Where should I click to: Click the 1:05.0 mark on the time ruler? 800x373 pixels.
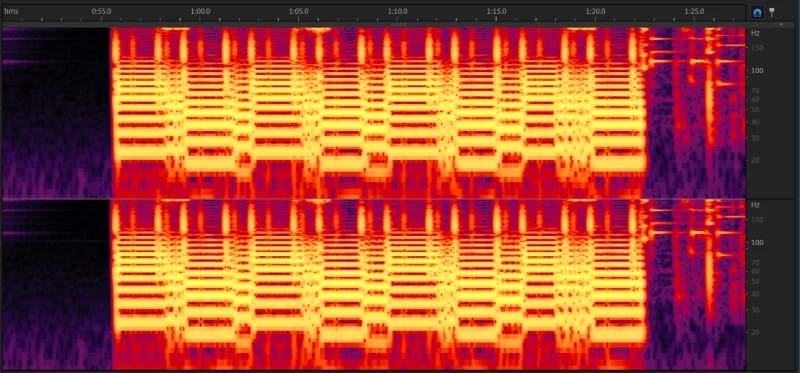tap(298, 11)
